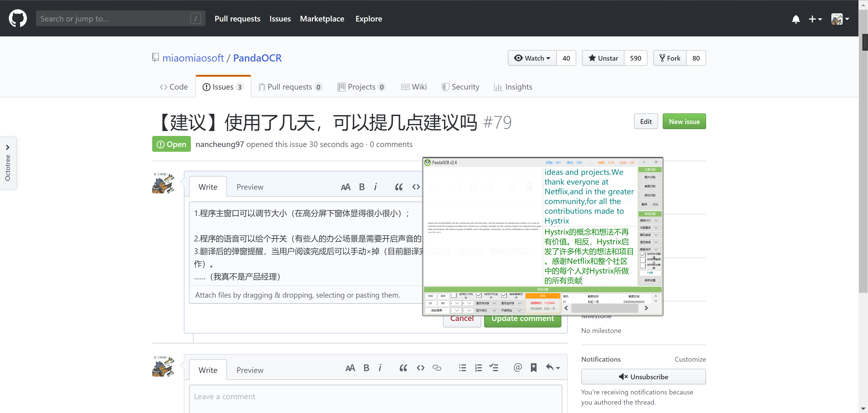This screenshot has height=413, width=868.
Task: Apply italic formatting in the comment editor
Action: [380, 368]
